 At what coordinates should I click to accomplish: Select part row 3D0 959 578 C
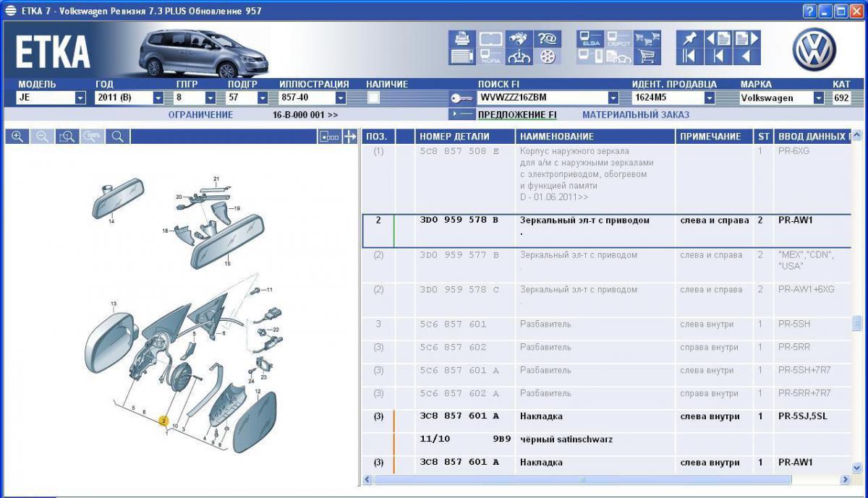(607, 299)
